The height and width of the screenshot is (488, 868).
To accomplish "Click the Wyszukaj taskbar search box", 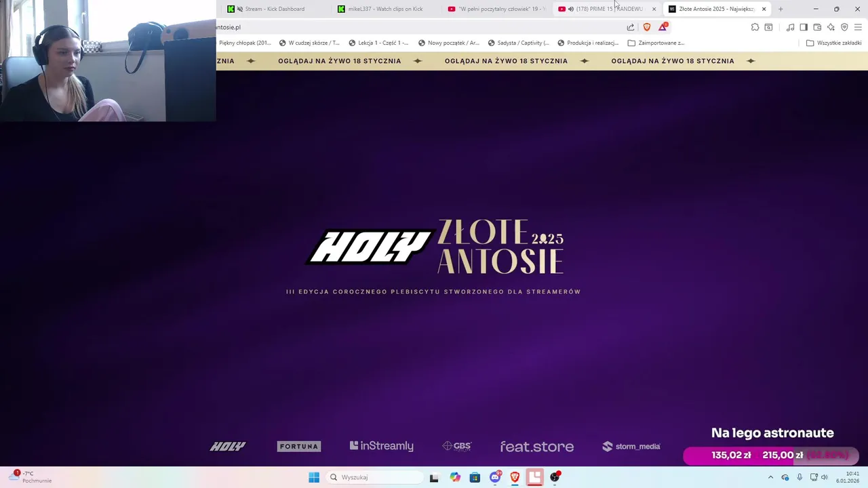I will (x=375, y=477).
